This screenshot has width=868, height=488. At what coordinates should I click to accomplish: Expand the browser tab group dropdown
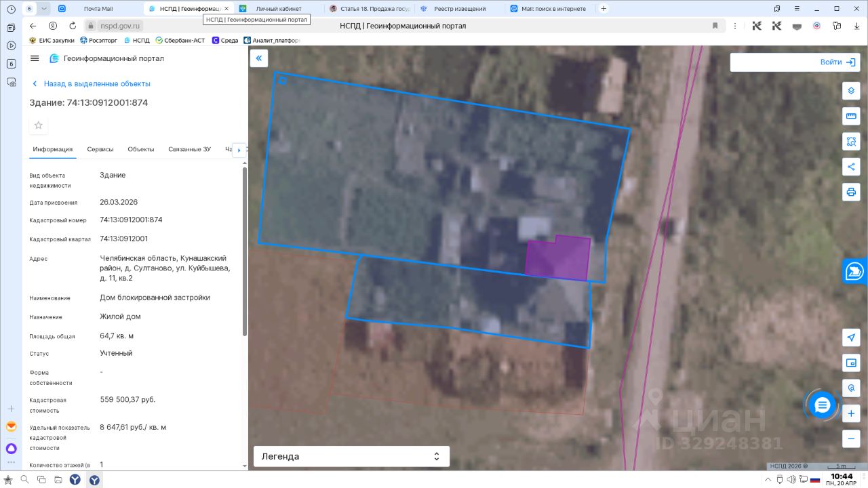tap(44, 9)
